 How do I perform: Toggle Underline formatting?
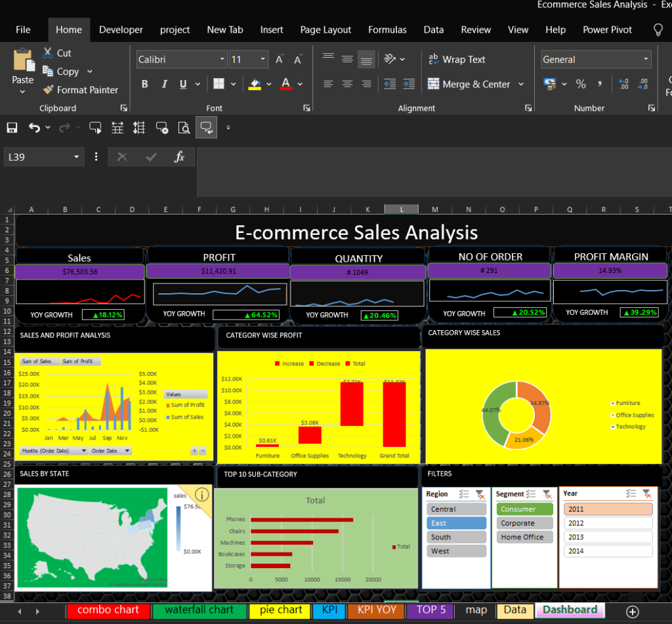tap(183, 84)
